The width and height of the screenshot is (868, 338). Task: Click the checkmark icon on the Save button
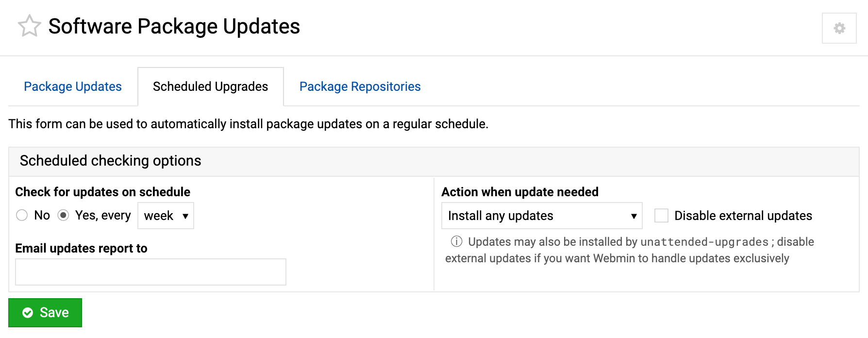pyautogui.click(x=28, y=313)
